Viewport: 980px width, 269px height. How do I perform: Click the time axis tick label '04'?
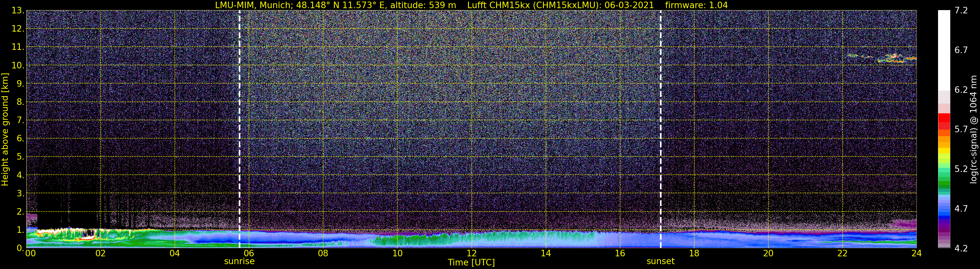pyautogui.click(x=175, y=253)
